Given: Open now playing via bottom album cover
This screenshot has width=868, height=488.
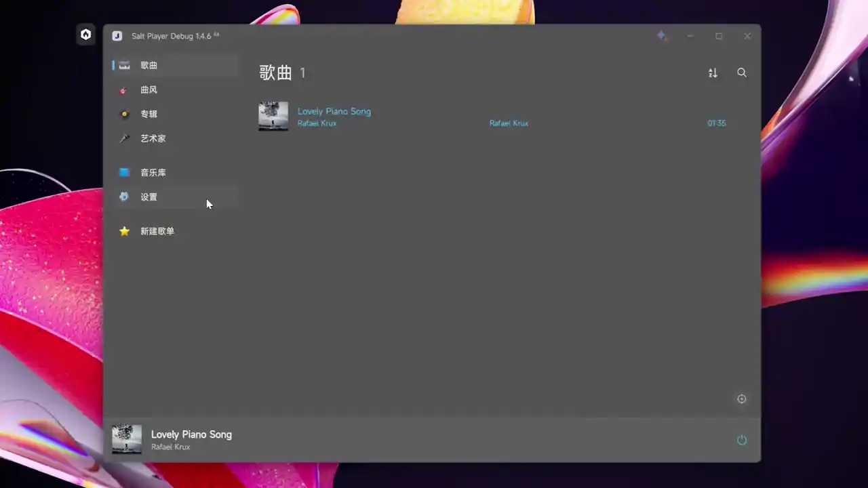Looking at the screenshot, I should 127,439.
